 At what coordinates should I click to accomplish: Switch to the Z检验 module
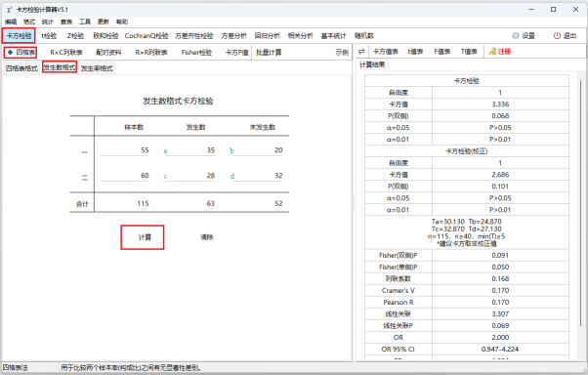[75, 35]
